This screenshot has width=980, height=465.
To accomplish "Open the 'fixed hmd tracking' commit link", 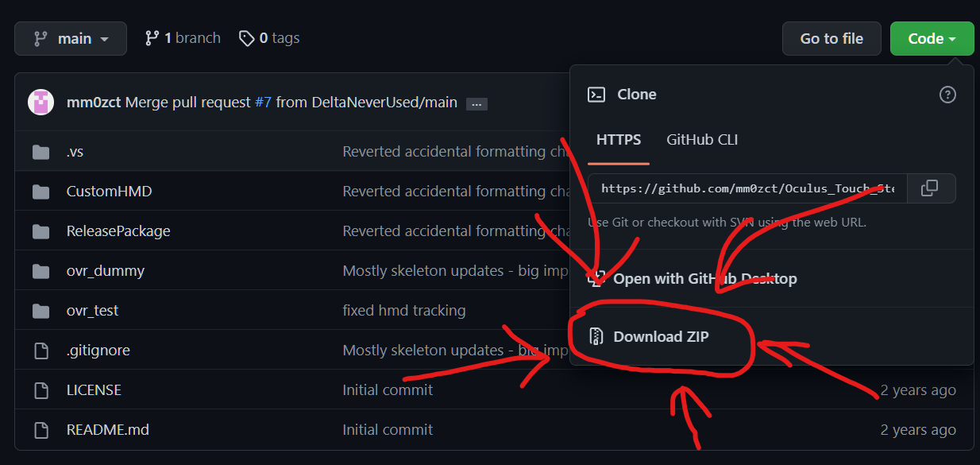I will [x=404, y=310].
